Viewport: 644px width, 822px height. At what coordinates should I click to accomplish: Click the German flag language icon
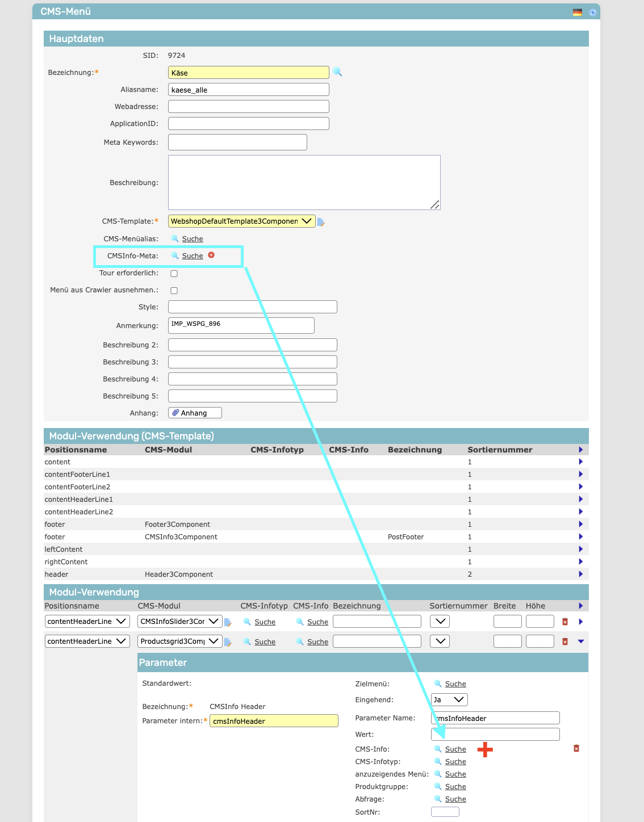pyautogui.click(x=577, y=12)
